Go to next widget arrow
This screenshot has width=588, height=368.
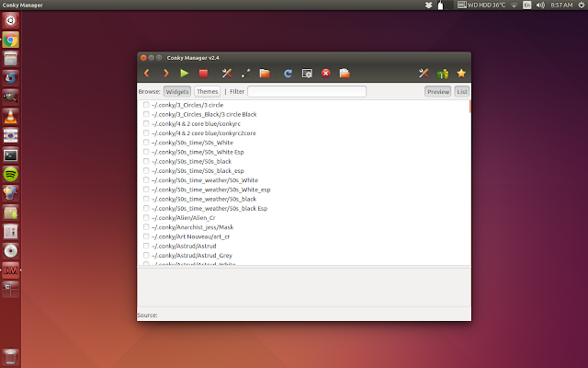pos(165,74)
